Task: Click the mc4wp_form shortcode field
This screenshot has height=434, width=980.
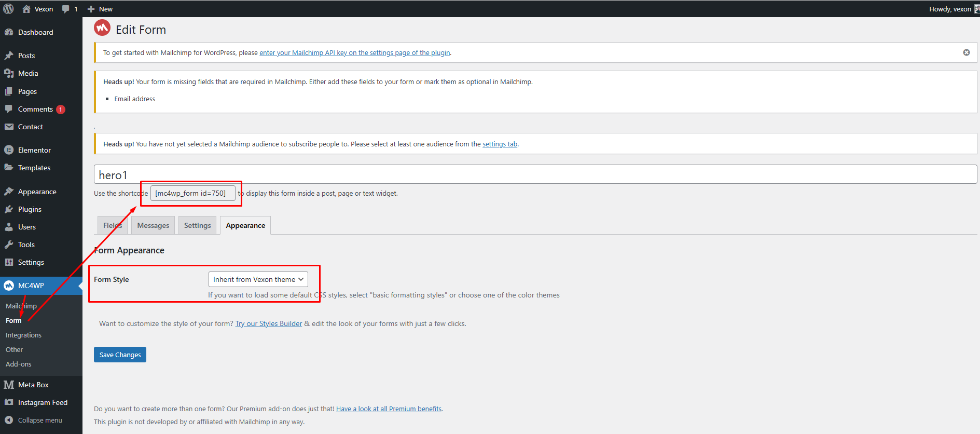Action: pos(192,193)
